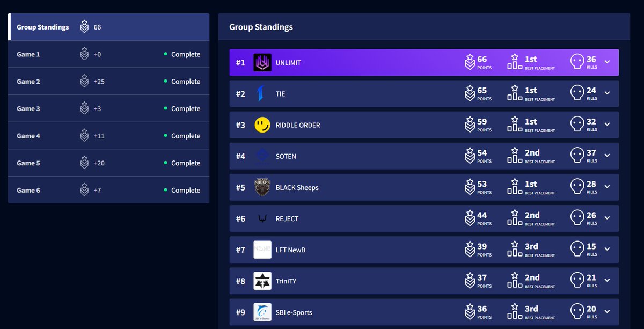The height and width of the screenshot is (329, 644).
Task: Click the UNLIMIT team name
Action: pyautogui.click(x=288, y=63)
